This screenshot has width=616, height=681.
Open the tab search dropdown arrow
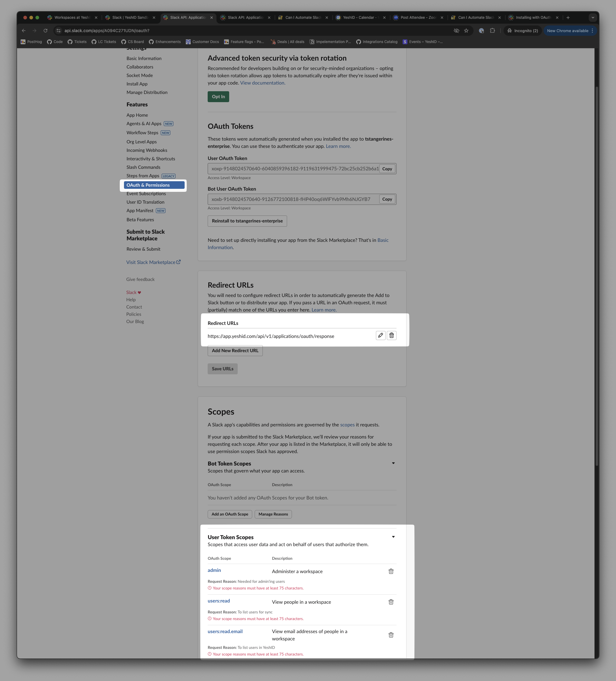593,18
